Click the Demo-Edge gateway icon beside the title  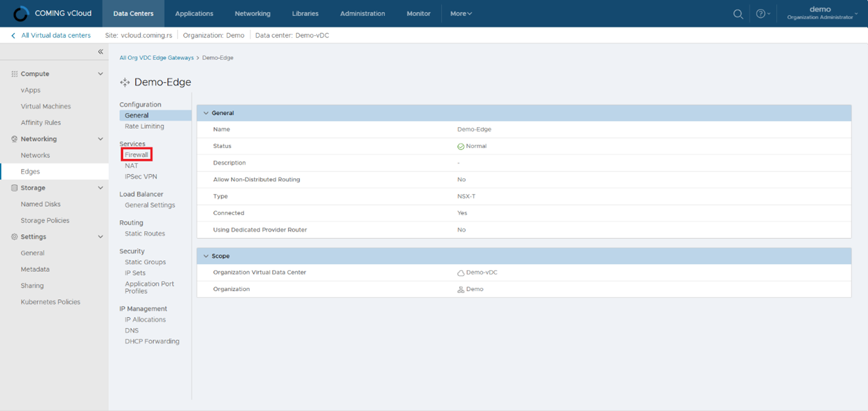point(125,82)
